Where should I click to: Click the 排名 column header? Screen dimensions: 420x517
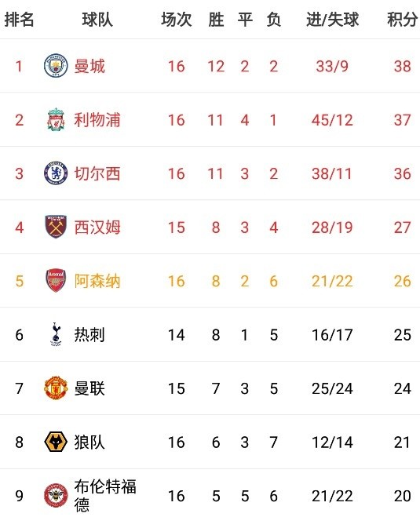coord(19,20)
